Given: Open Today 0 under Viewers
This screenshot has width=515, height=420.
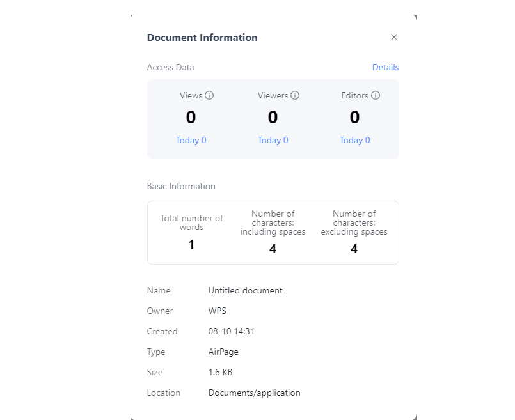Looking at the screenshot, I should point(273,141).
